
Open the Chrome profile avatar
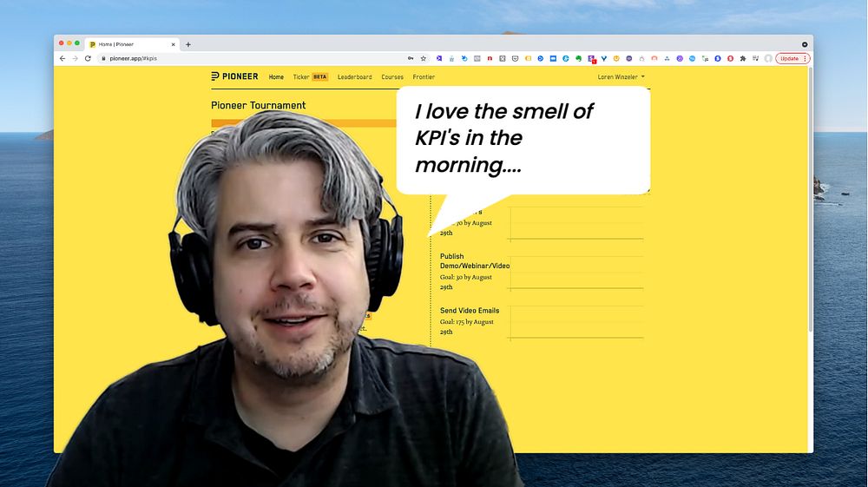768,58
